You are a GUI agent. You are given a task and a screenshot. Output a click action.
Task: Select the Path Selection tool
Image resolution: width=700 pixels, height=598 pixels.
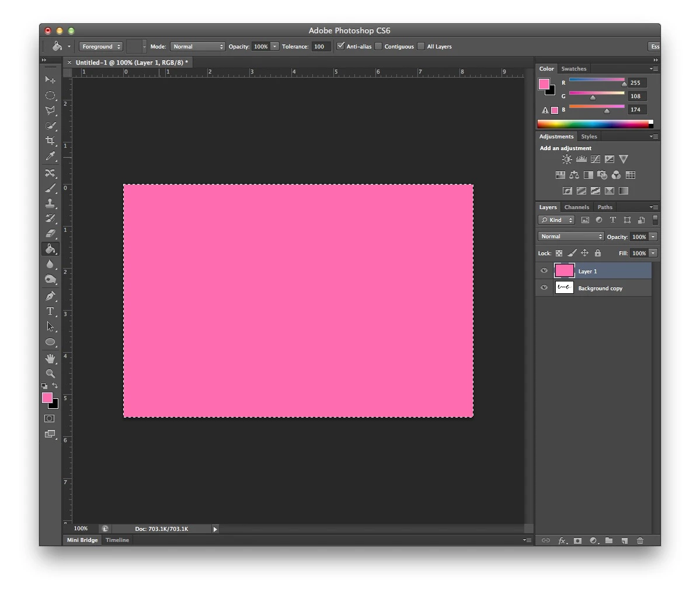pyautogui.click(x=50, y=326)
